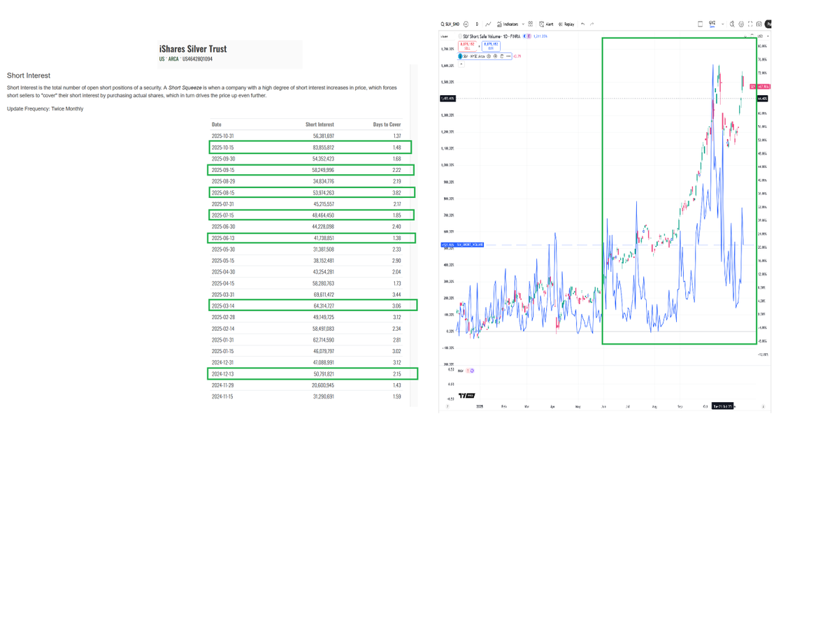Open quick search magnifier icon
The height and width of the screenshot is (644, 839).
click(732, 24)
